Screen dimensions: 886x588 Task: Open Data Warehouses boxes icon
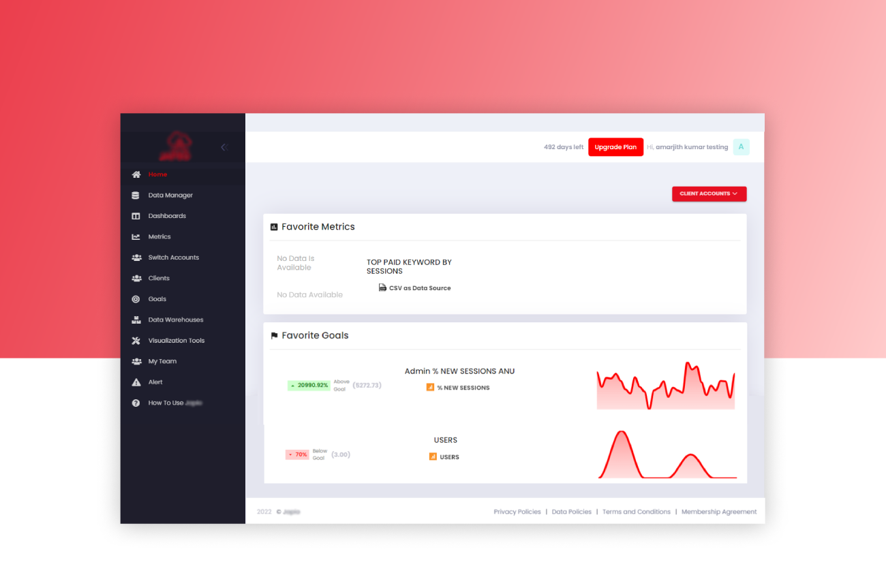tap(136, 320)
